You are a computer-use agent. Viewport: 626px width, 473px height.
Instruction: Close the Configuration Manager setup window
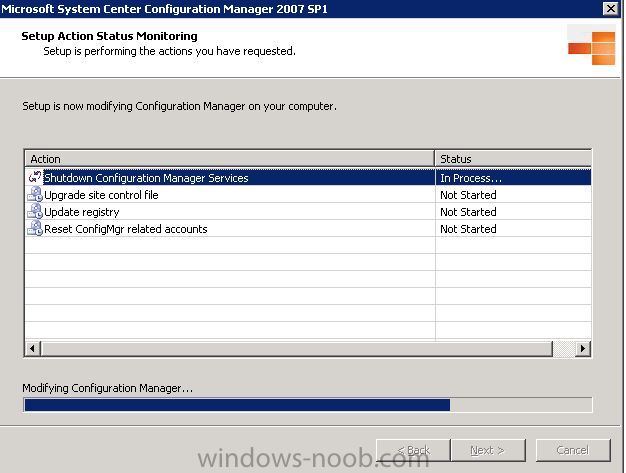click(611, 8)
